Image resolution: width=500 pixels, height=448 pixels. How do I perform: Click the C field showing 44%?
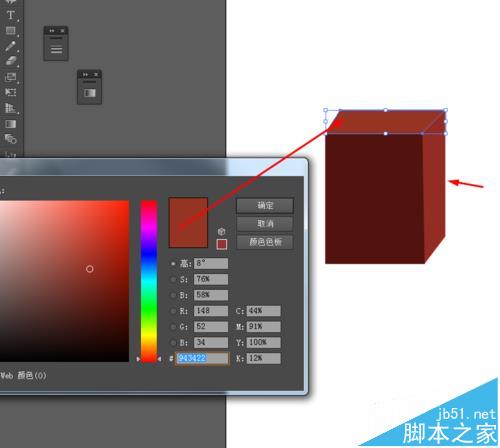tap(264, 311)
